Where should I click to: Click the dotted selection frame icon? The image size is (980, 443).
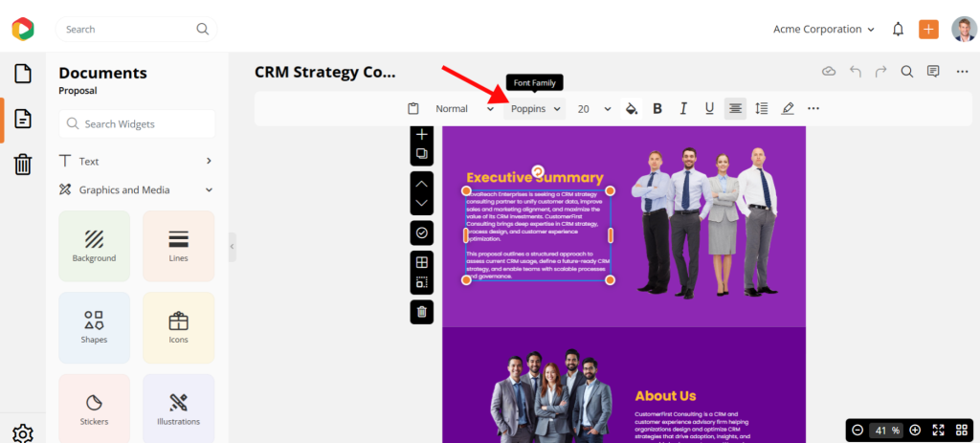pos(422,282)
